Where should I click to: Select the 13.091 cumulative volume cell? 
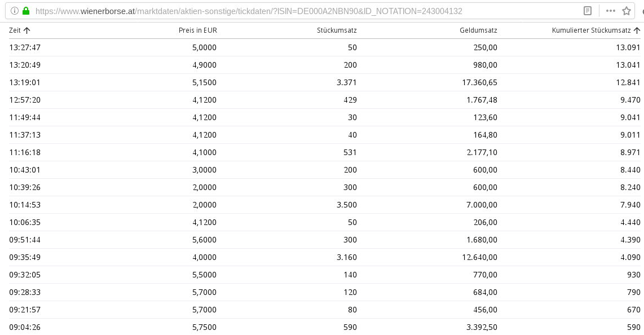click(628, 47)
